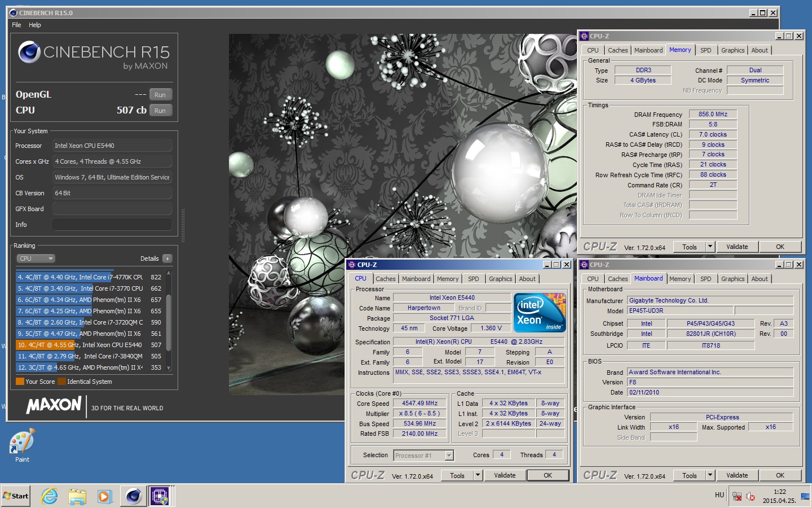Open Windows Explorer folder icon on taskbar
The image size is (812, 508).
pyautogui.click(x=77, y=496)
